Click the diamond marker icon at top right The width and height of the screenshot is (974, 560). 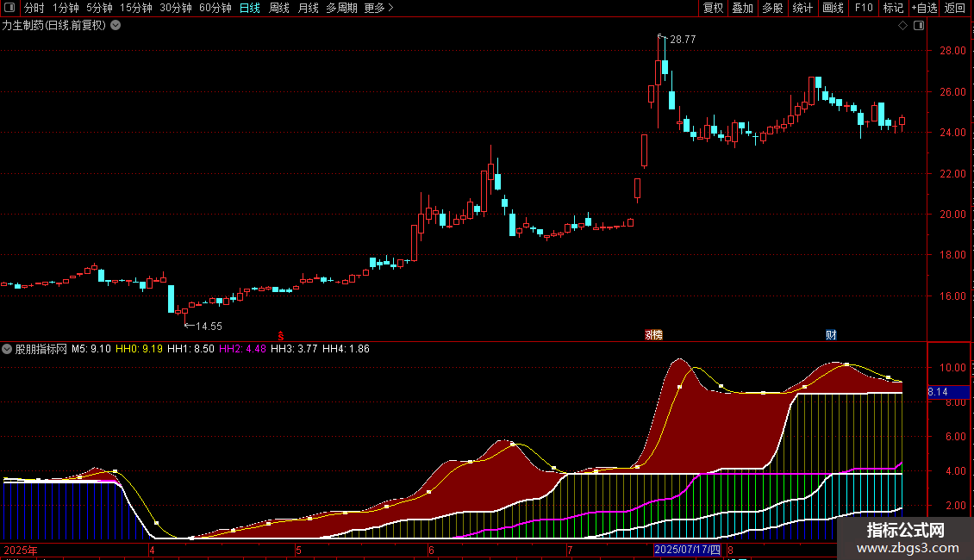pos(902,25)
